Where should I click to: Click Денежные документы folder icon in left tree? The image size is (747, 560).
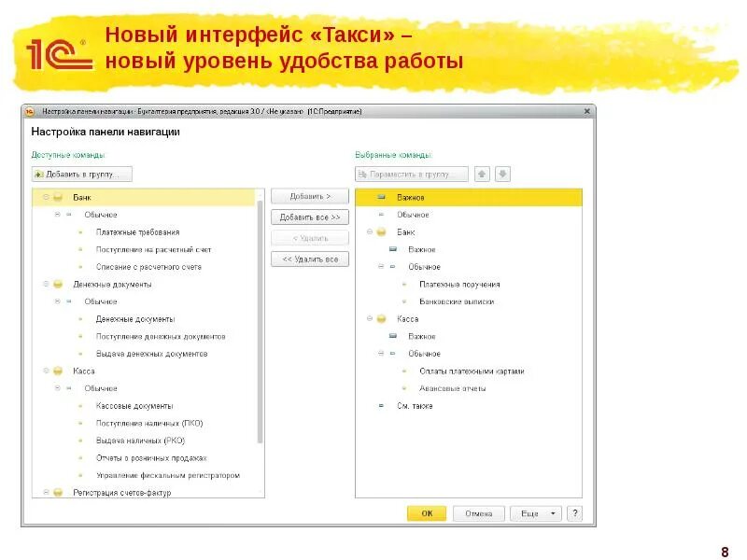(58, 285)
